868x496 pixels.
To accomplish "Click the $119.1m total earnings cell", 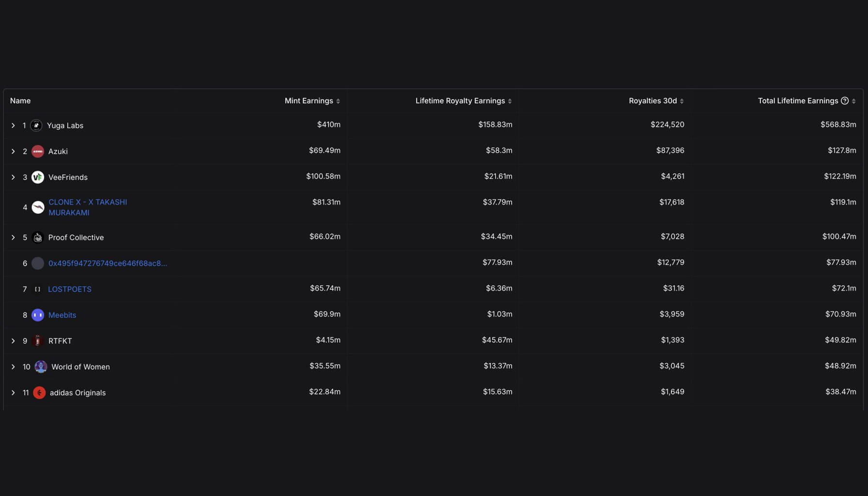I will [x=843, y=202].
